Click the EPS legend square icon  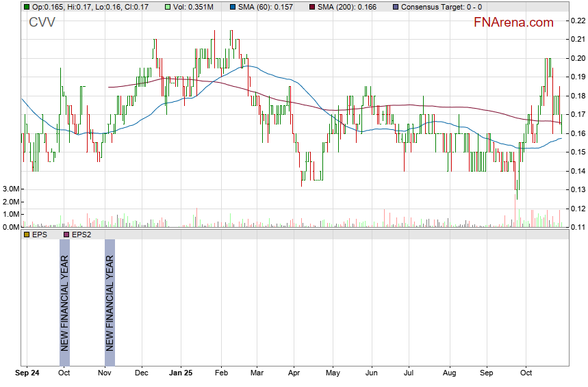27,235
